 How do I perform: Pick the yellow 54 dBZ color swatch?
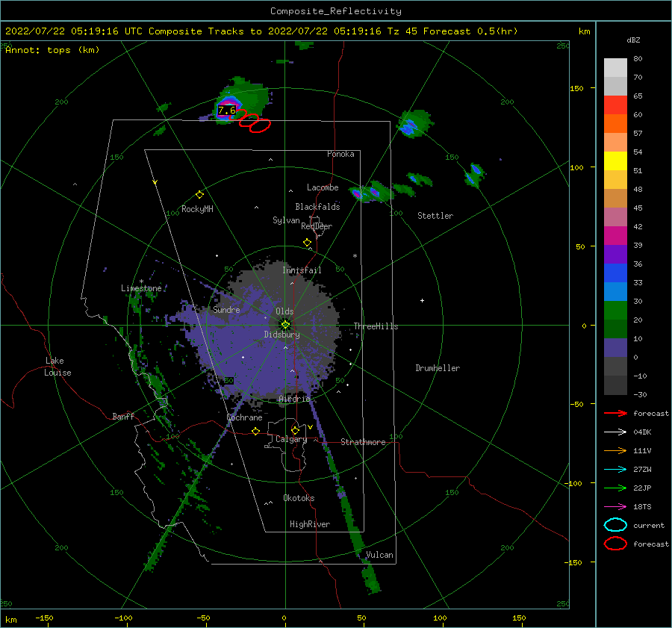click(x=615, y=161)
